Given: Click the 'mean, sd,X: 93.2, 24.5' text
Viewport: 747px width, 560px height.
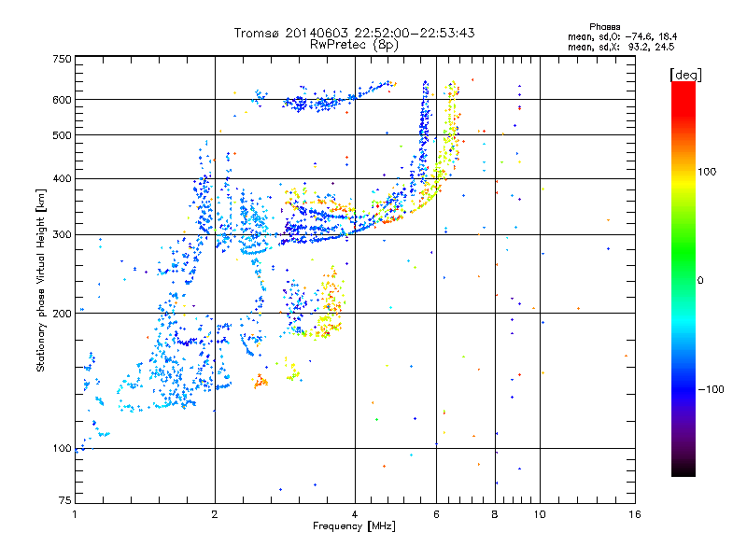Looking at the screenshot, I should [x=621, y=47].
